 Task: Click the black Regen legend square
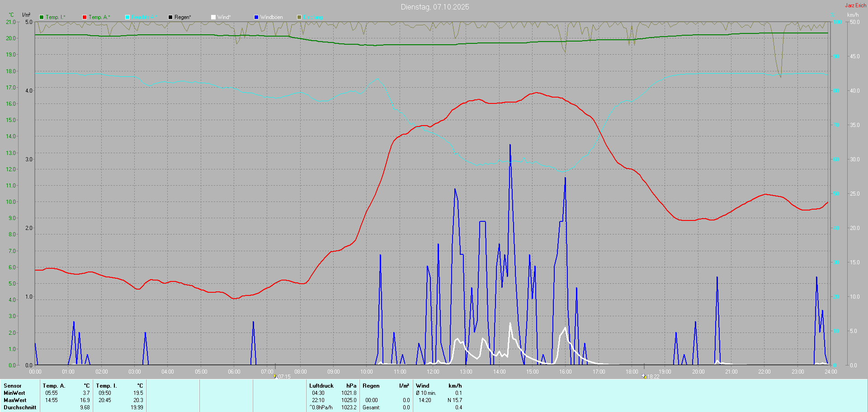tap(170, 17)
